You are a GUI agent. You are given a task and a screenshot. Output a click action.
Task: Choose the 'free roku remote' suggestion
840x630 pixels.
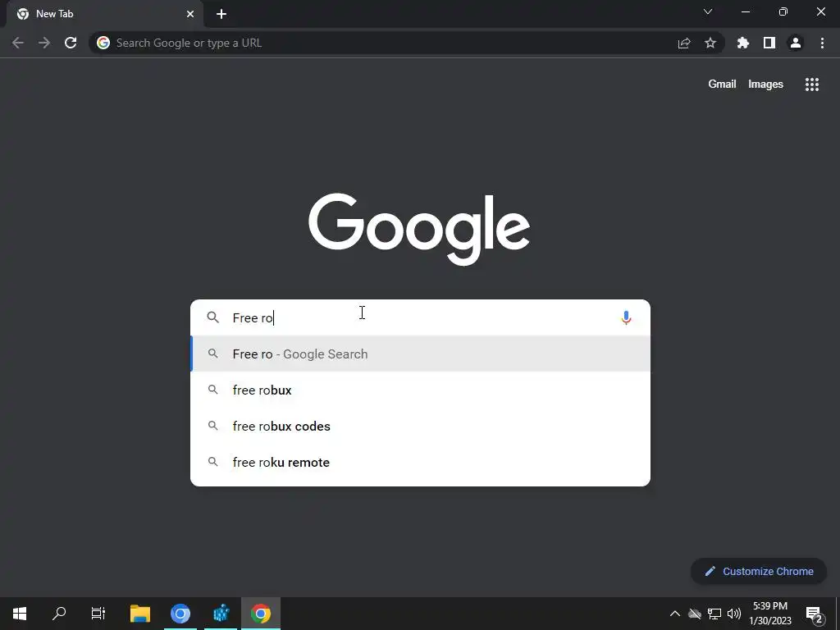click(x=421, y=462)
